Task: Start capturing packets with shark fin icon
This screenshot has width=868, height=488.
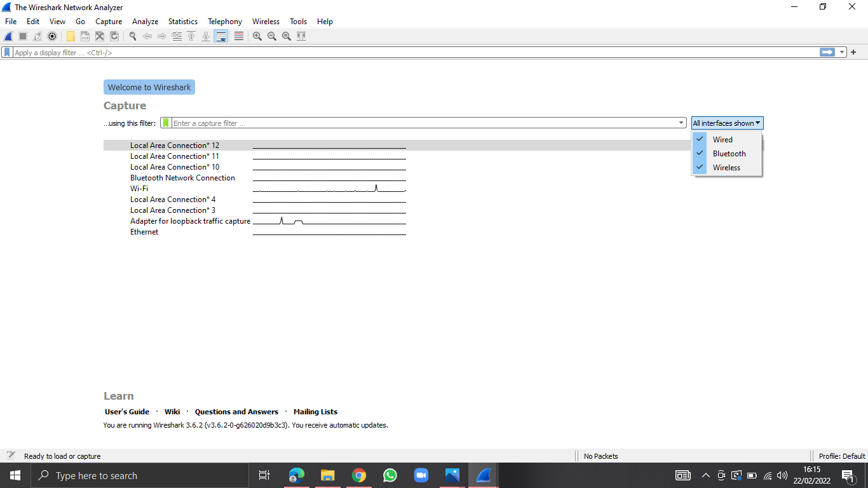Action: coord(8,36)
